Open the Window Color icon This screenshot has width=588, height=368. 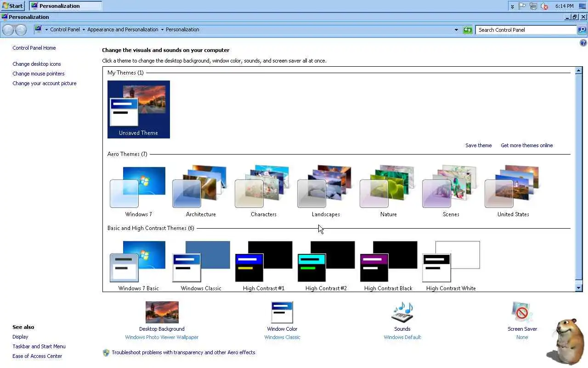tap(282, 312)
